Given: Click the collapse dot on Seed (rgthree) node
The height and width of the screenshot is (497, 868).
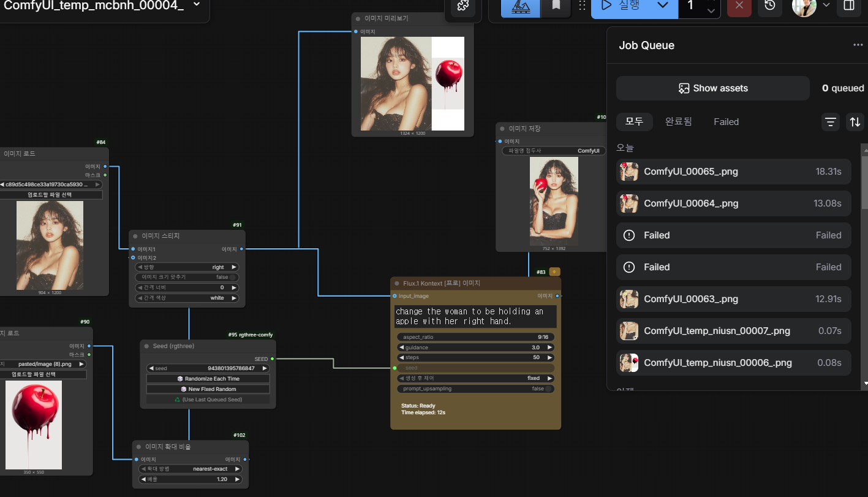Looking at the screenshot, I should click(x=147, y=346).
